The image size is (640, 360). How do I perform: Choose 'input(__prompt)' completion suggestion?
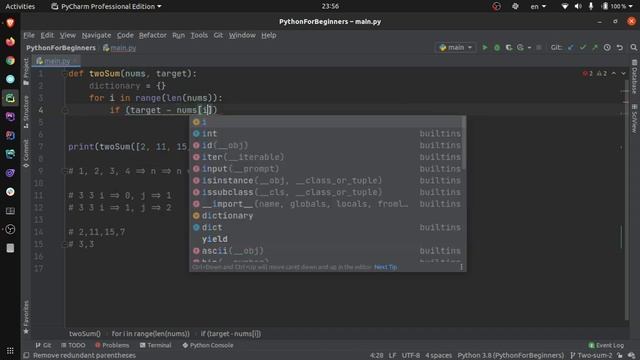click(x=328, y=169)
